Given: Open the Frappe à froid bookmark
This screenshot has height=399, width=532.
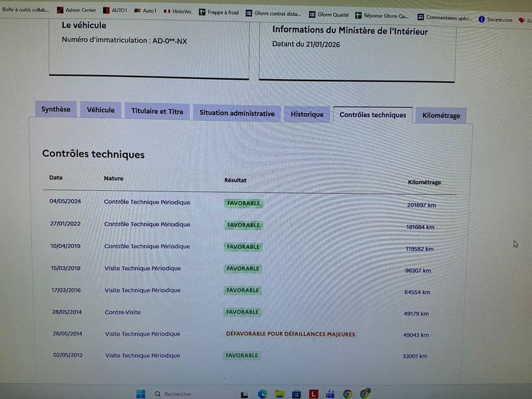Looking at the screenshot, I should click(219, 13).
